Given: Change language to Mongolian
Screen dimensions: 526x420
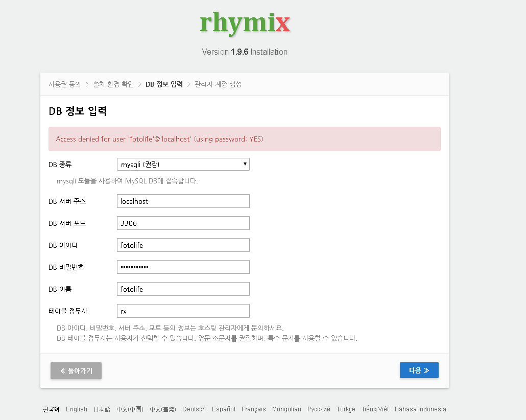Looking at the screenshot, I should [x=286, y=409].
